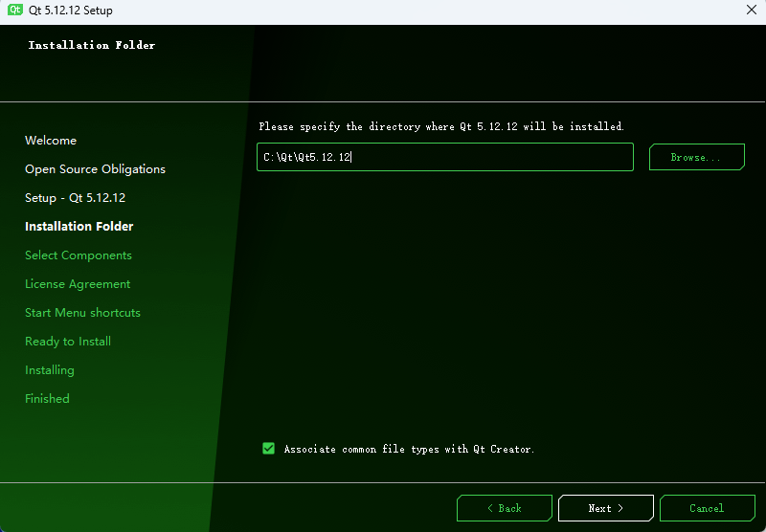Click the Finished step in sidebar
Viewport: 766px width, 532px height.
point(47,399)
